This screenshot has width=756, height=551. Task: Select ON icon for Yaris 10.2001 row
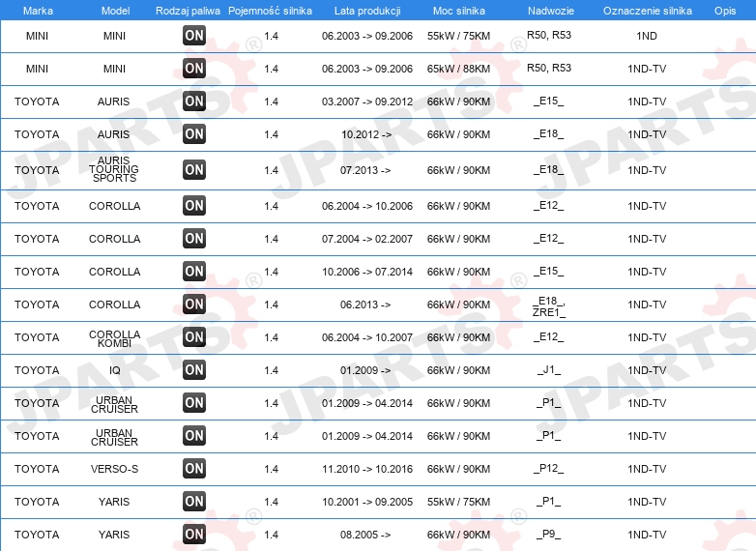click(194, 502)
